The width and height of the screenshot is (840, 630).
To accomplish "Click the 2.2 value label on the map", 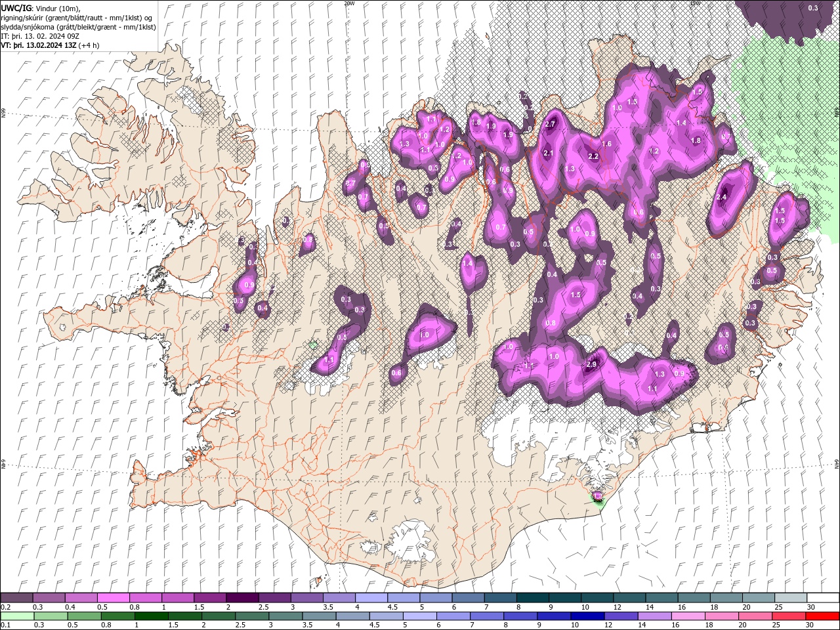I will point(593,156).
